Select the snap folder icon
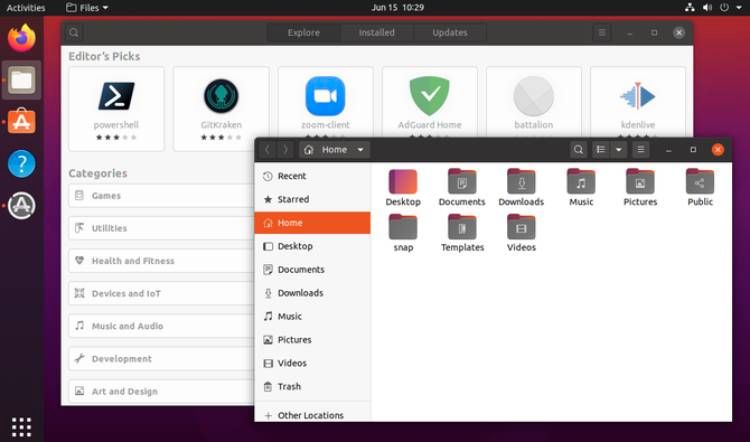 coord(403,227)
